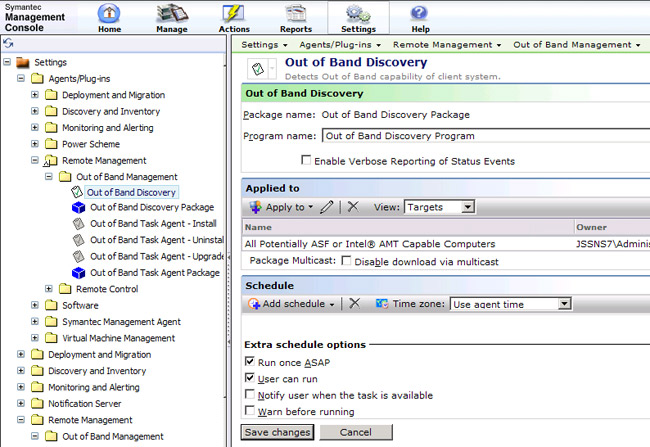This screenshot has height=447, width=650.
Task: Open the Settings gears icon
Action: (358, 13)
